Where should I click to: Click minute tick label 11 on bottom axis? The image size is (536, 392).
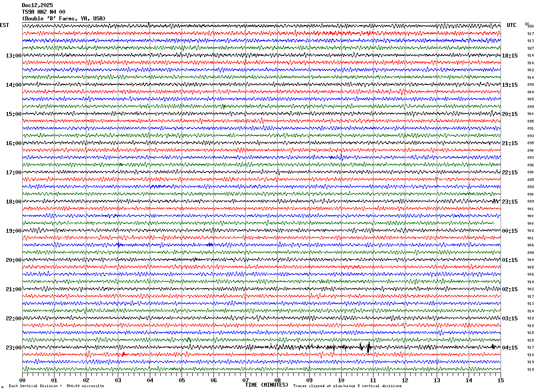tap(373, 380)
